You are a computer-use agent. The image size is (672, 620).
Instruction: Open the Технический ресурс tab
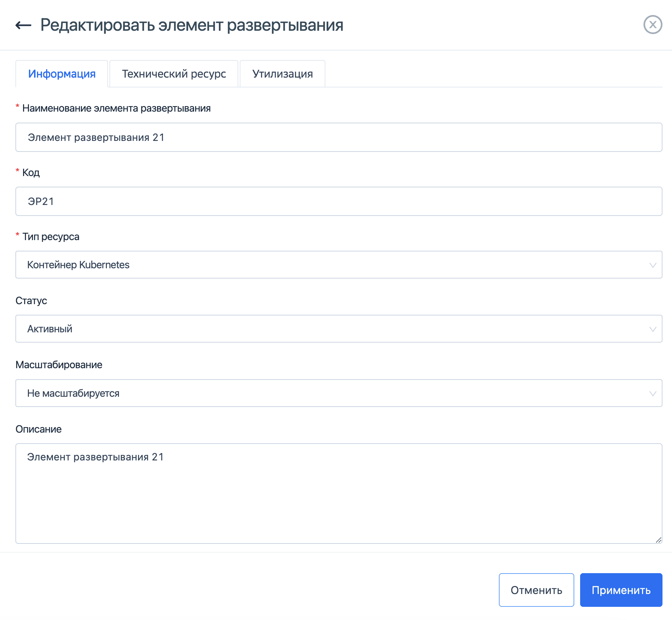174,74
